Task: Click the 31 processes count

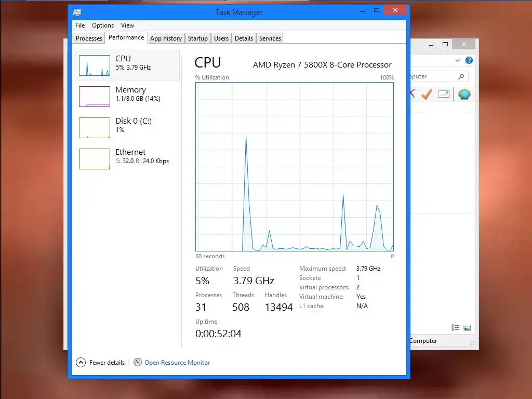Action: coord(201,307)
